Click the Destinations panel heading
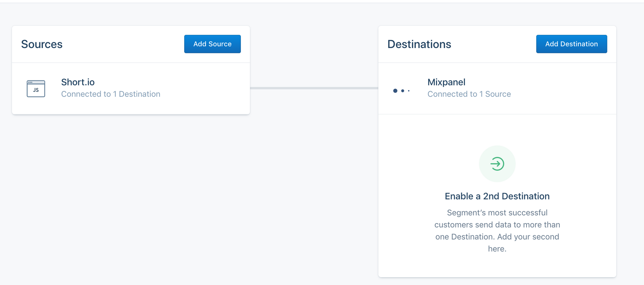Viewport: 644px width, 285px height. tap(419, 44)
